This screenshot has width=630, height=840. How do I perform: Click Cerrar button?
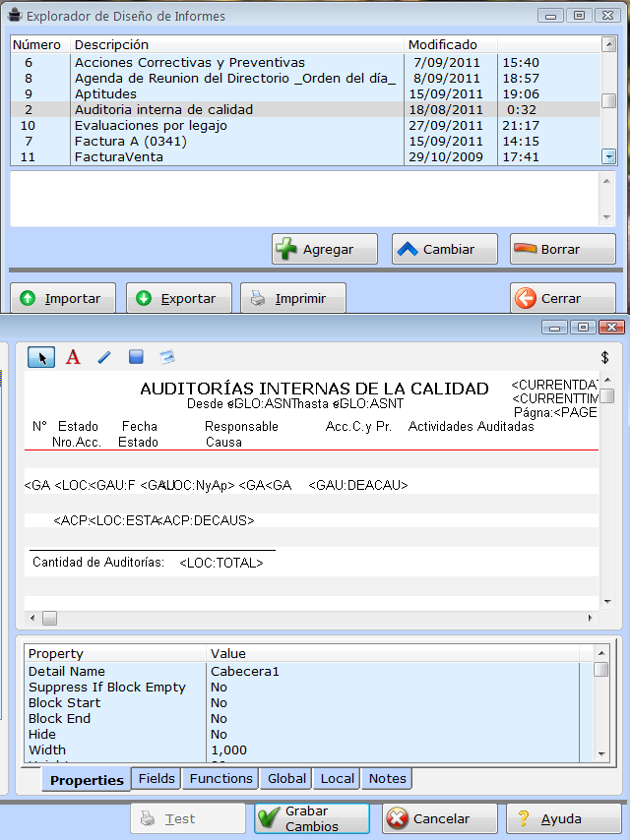[x=562, y=298]
